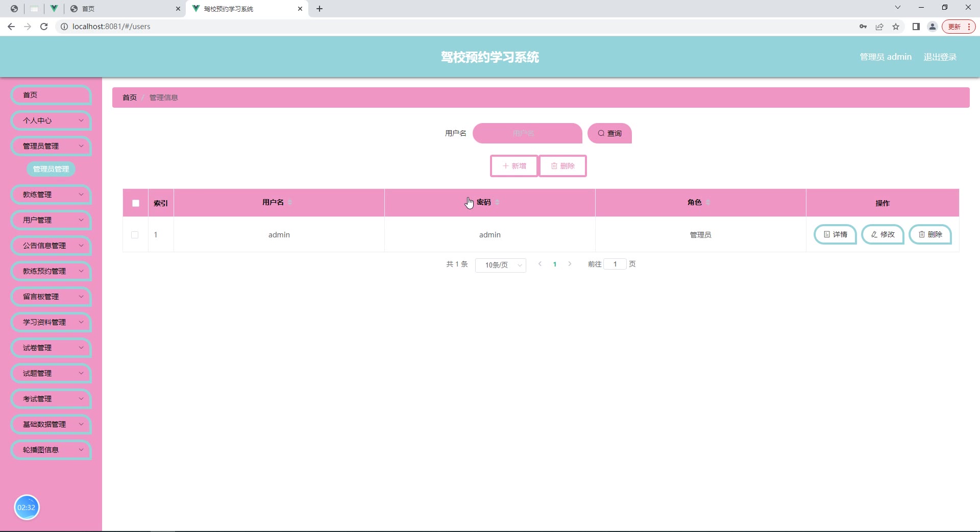Expand the 公告信息管理 sidebar menu
Viewport: 980px width, 532px height.
[51, 246]
